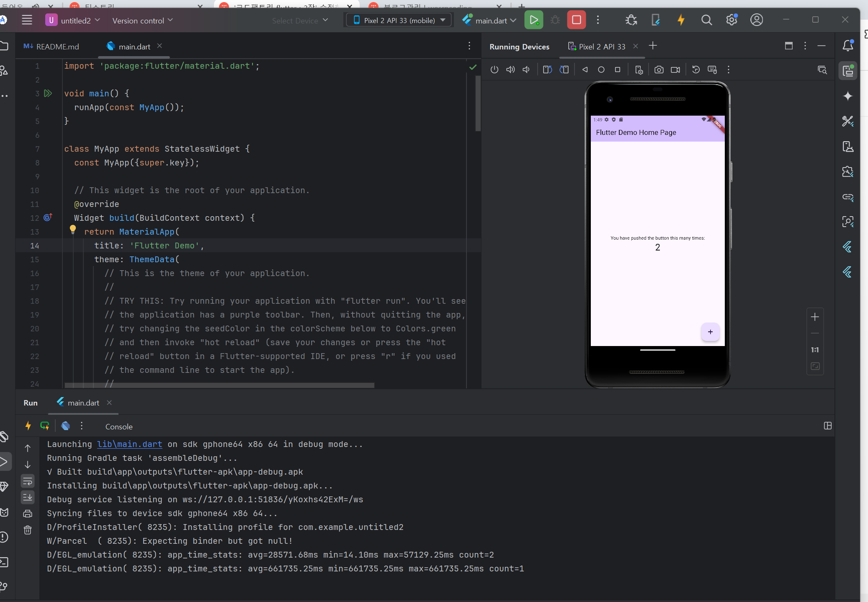
Task: Open the main.dart run configuration dropdown
Action: (x=490, y=21)
